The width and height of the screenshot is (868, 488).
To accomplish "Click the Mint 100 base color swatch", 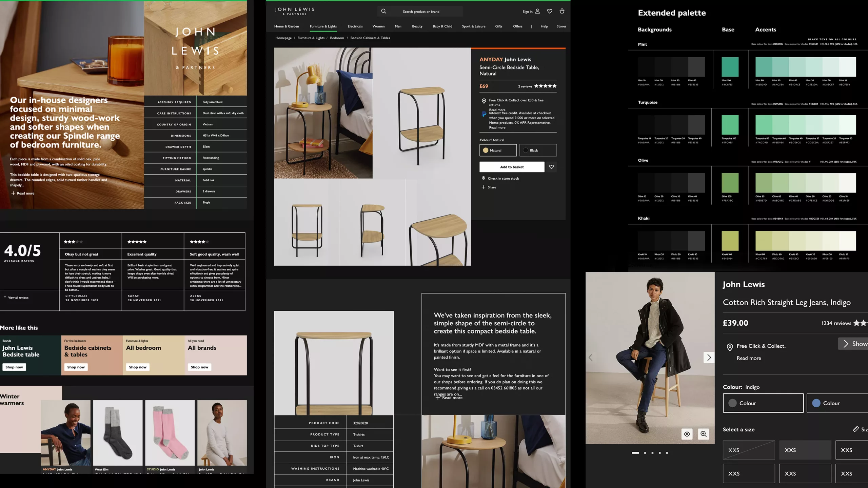I will click(730, 67).
